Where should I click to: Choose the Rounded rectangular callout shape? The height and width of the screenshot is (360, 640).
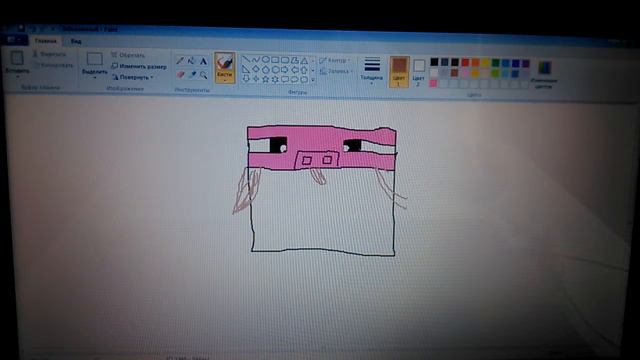285,79
